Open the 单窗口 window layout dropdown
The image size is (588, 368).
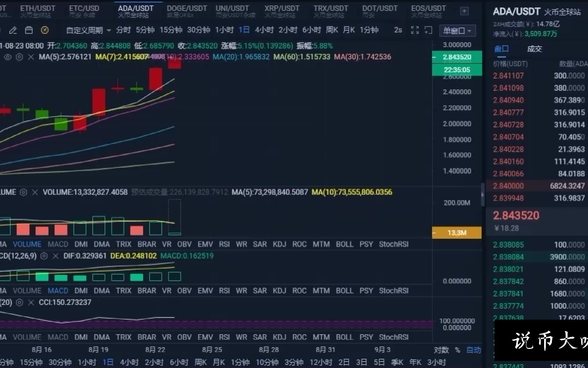(x=457, y=31)
